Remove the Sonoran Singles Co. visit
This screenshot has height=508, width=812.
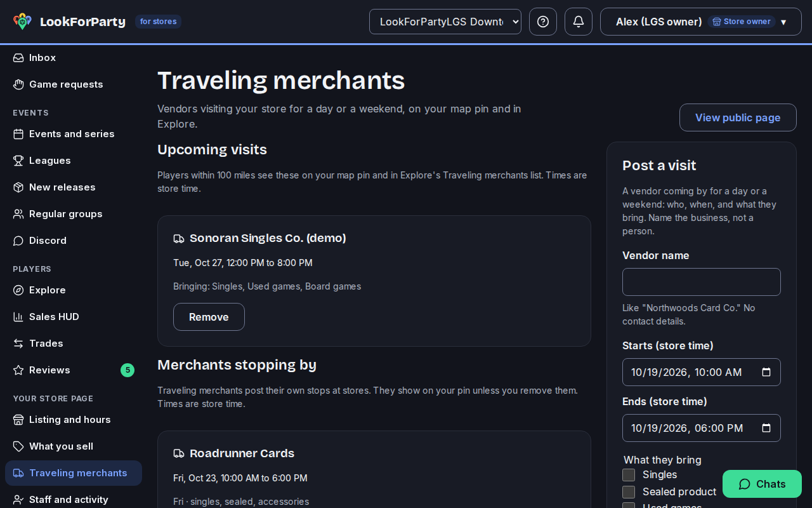[209, 317]
